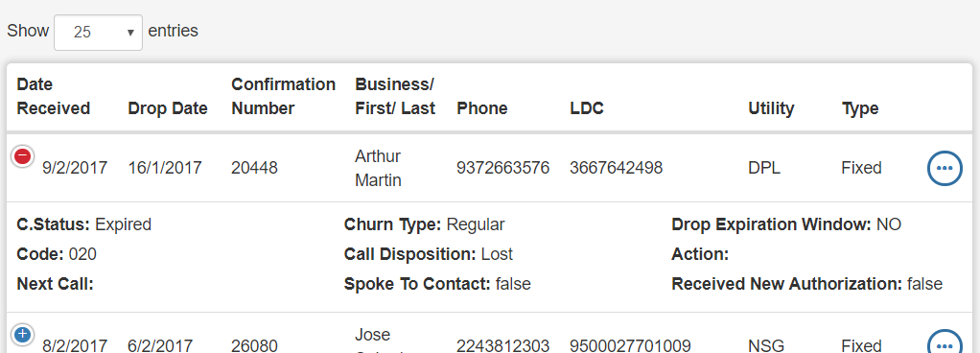Sort by Date Received column

coord(53,96)
